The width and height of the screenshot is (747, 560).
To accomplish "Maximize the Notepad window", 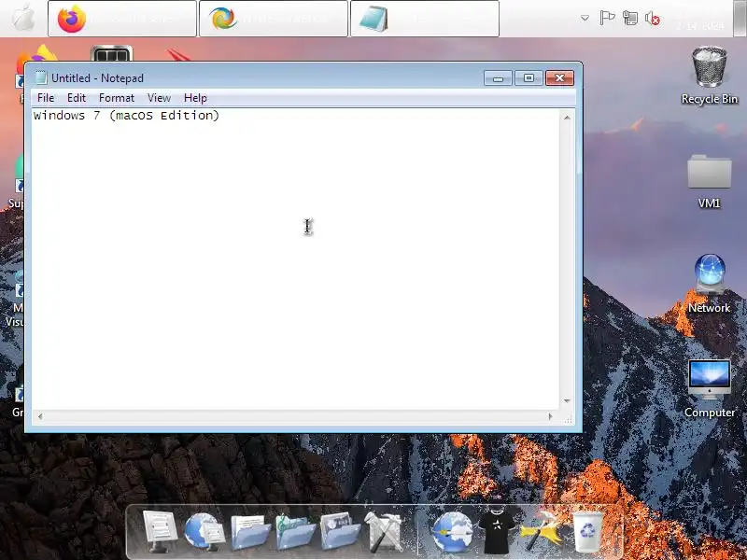I will 529,77.
